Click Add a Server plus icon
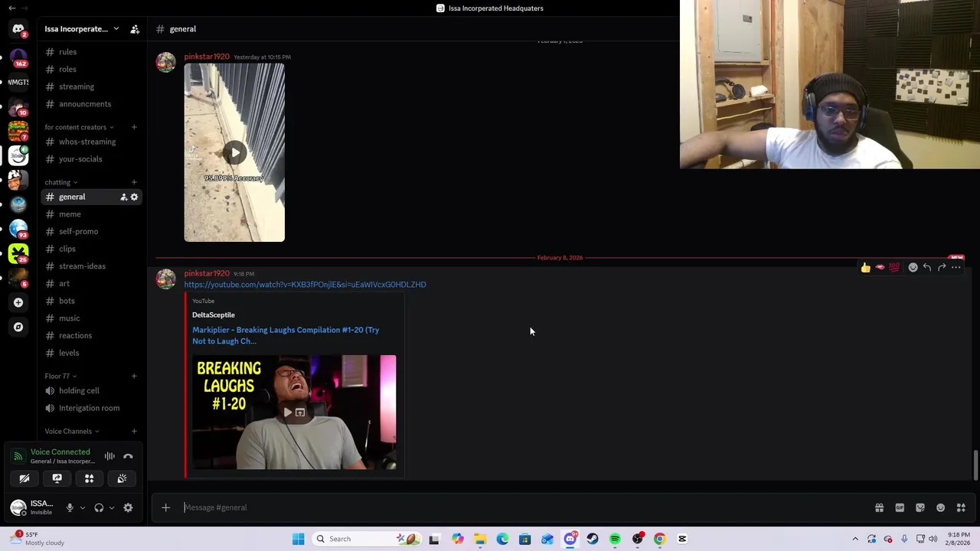This screenshot has height=551, width=980. 18,302
